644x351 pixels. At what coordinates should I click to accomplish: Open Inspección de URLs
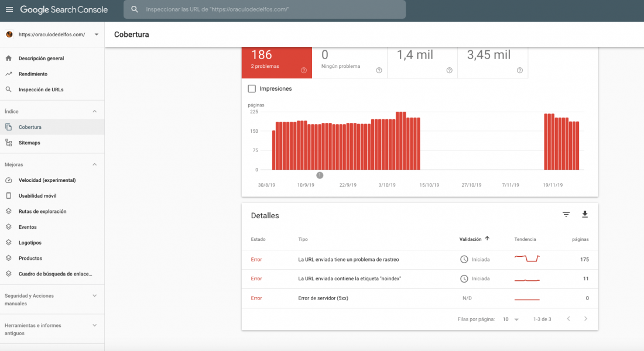click(52, 90)
